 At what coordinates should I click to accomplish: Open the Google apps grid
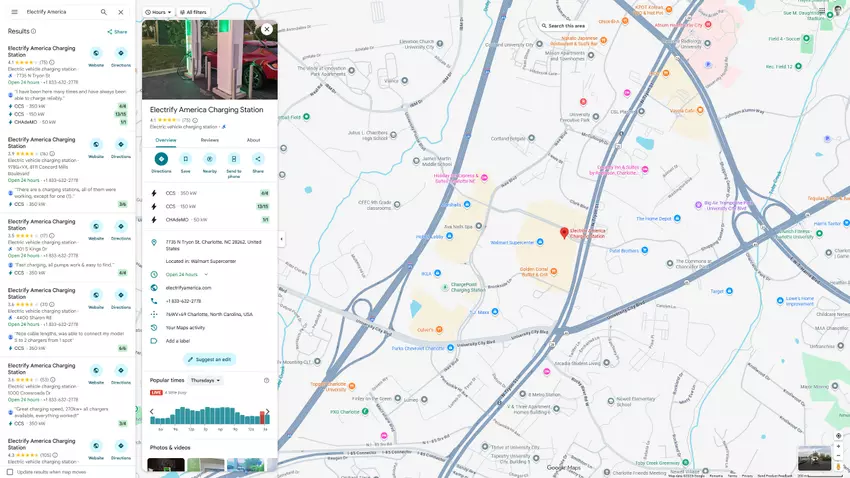click(x=821, y=12)
